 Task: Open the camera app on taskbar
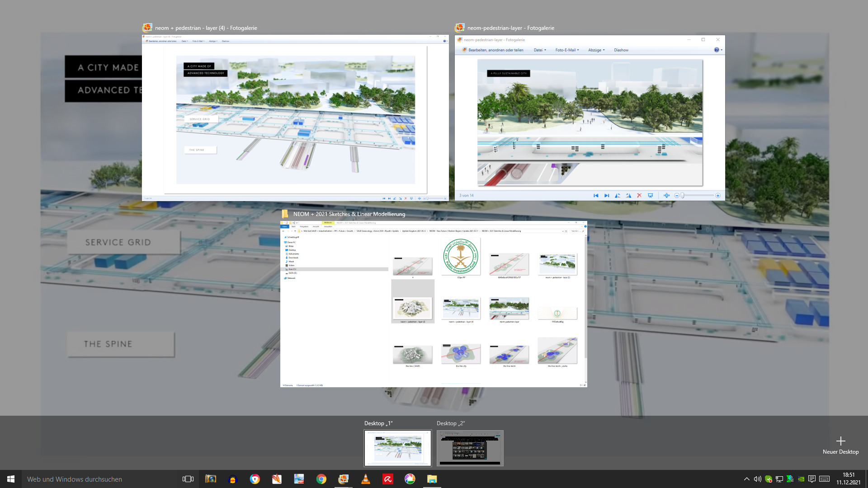click(211, 479)
